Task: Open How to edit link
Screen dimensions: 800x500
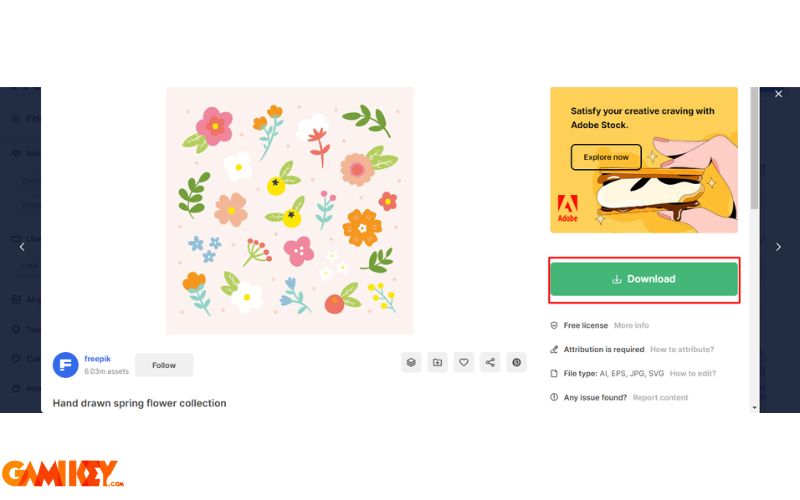Action: click(692, 373)
